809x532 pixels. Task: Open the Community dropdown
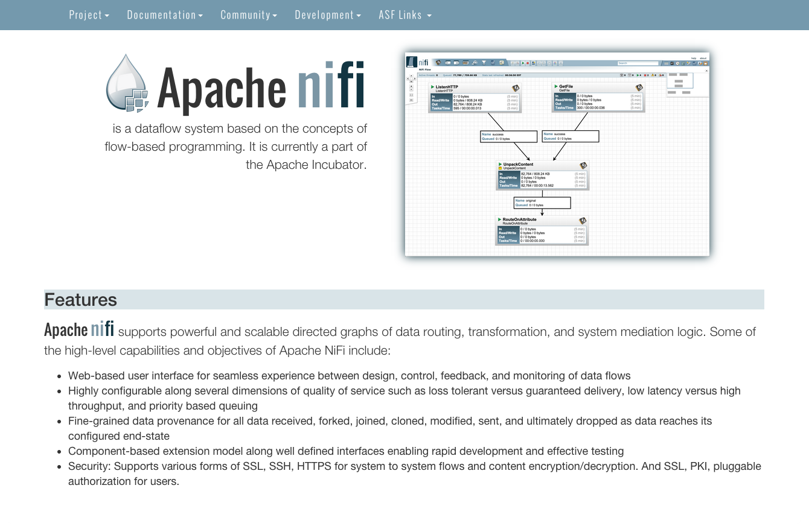pos(249,15)
